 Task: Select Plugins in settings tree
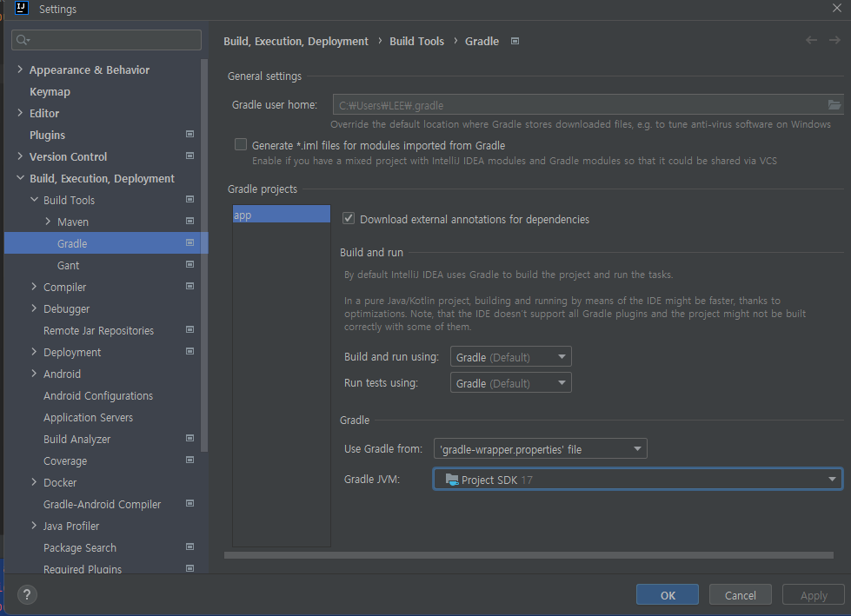tap(47, 135)
